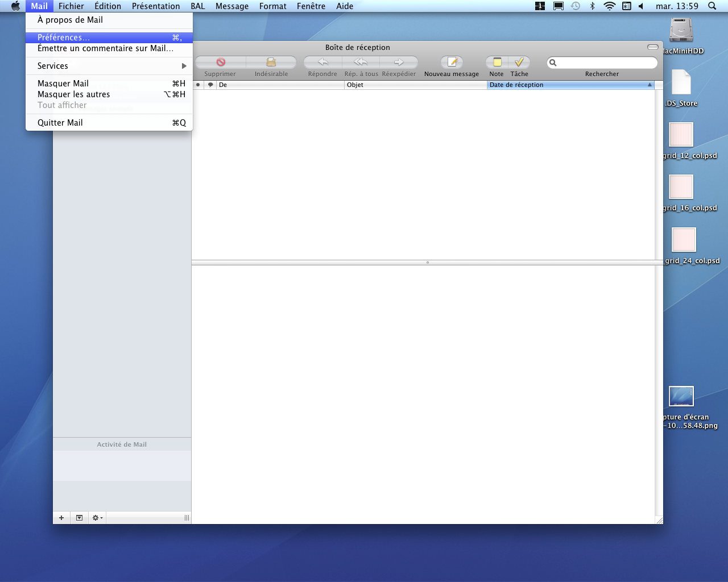Create a new Tâche with the checkmark icon
Viewport: 728px width, 582px height.
519,62
